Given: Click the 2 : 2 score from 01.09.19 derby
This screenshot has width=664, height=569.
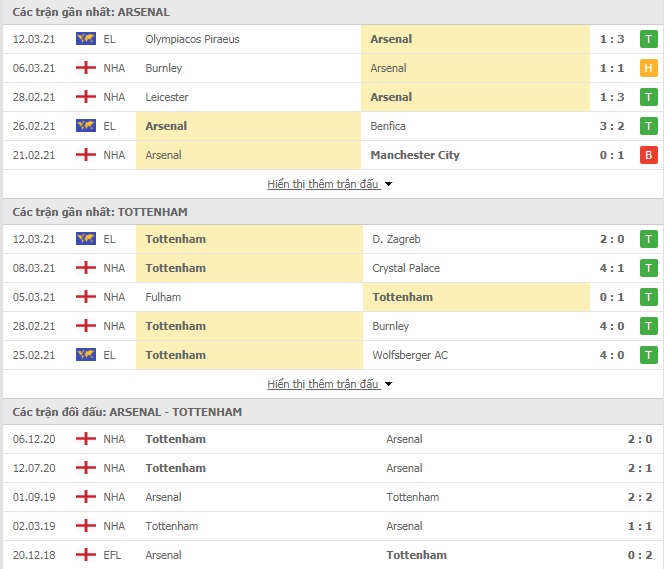Looking at the screenshot, I should (639, 497).
